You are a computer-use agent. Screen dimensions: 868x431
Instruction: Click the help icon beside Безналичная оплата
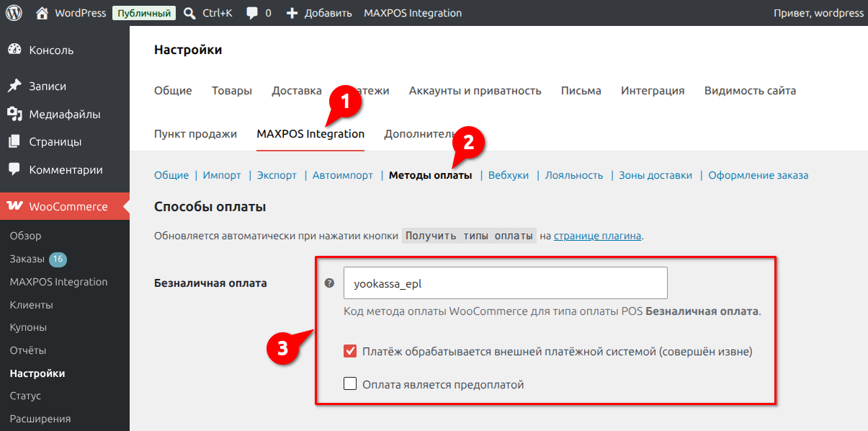click(329, 283)
